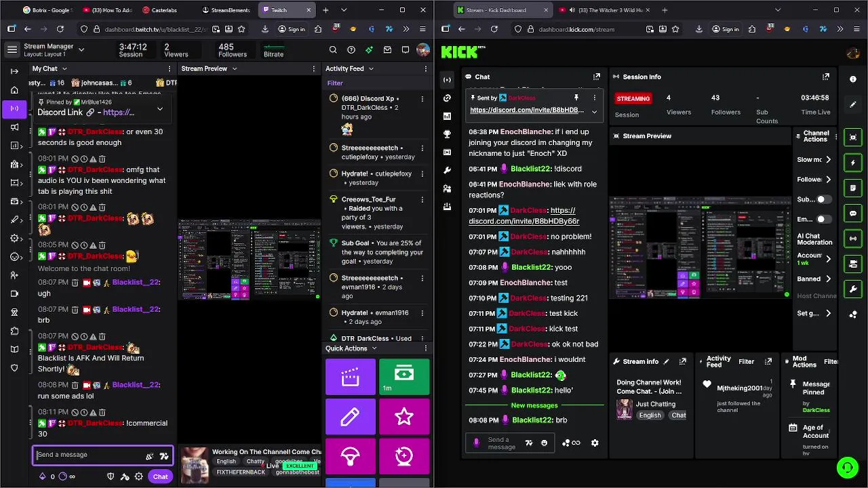This screenshot has height=488, width=868.
Task: Click the green Run 1m ad quick action
Action: [x=404, y=377]
